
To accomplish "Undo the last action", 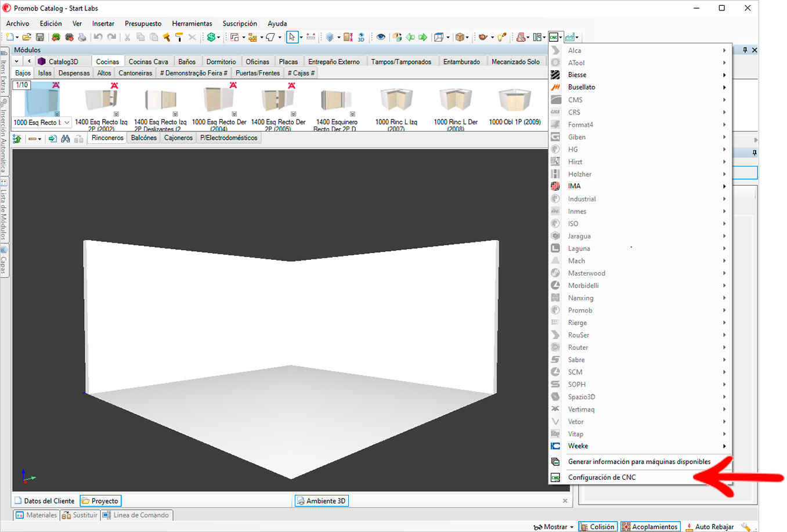I will [98, 37].
